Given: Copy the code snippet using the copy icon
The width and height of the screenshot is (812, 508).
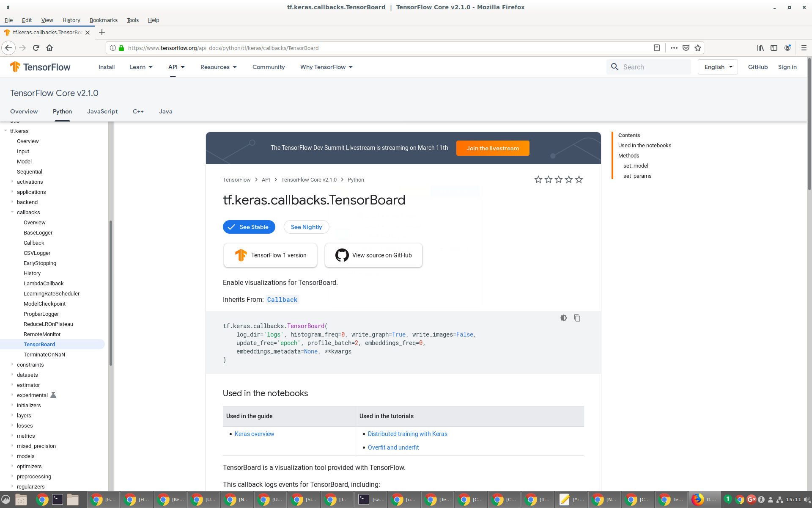Looking at the screenshot, I should point(577,318).
